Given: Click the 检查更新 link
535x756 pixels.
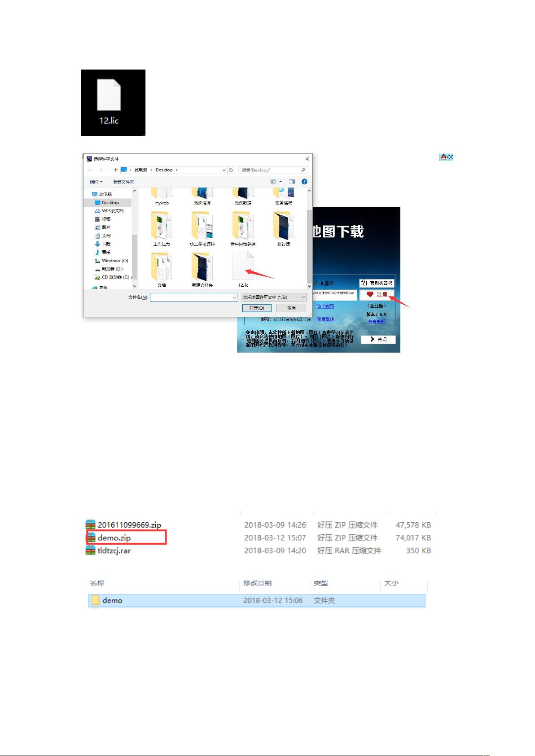Looking at the screenshot, I should 376,321.
